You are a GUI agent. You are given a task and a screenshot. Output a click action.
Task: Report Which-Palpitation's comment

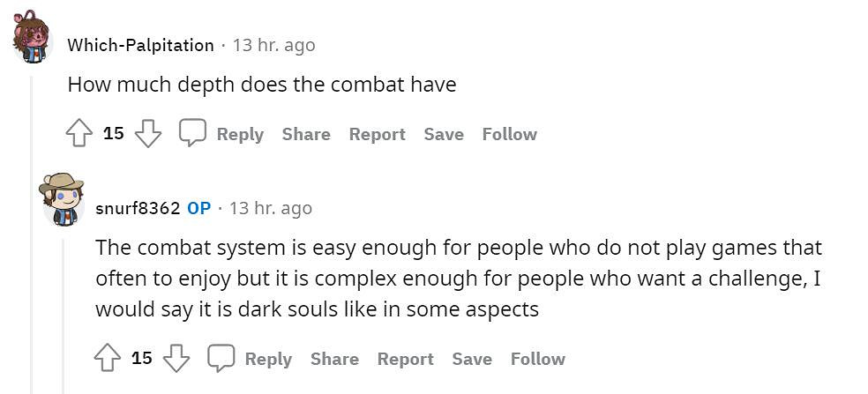(x=377, y=134)
